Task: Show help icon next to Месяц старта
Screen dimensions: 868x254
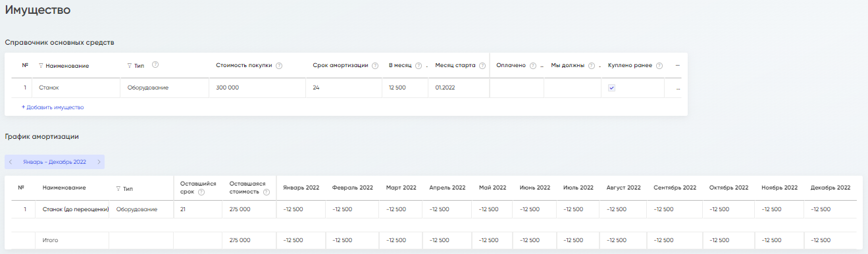Action: point(482,66)
